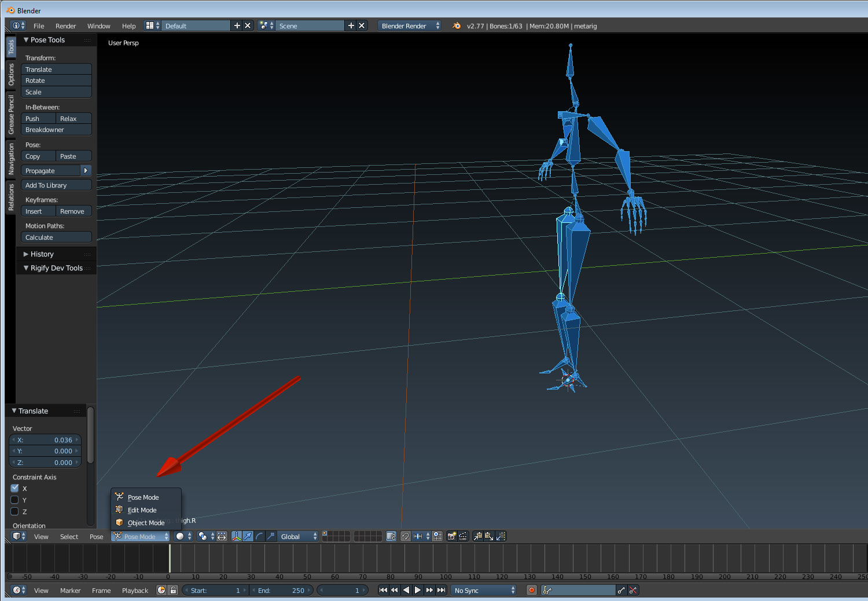Click the auto keyframe record button
The width and height of the screenshot is (868, 601).
point(531,590)
